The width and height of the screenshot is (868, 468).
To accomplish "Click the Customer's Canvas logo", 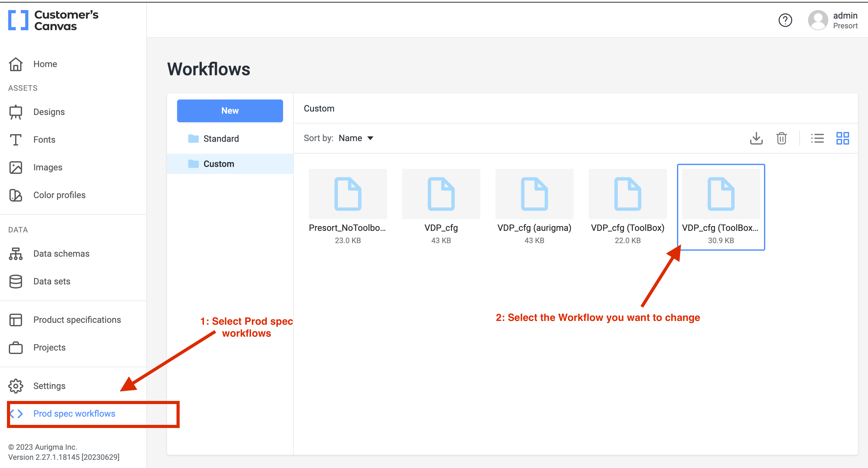I will [53, 20].
